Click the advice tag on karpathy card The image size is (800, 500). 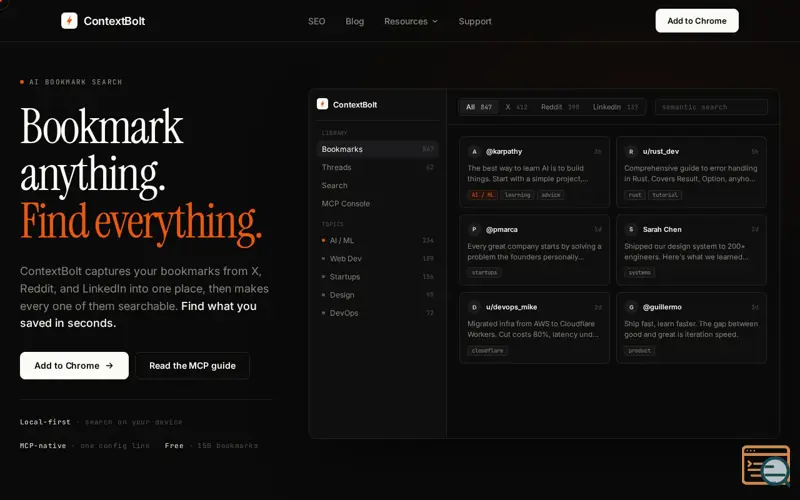pyautogui.click(x=551, y=195)
